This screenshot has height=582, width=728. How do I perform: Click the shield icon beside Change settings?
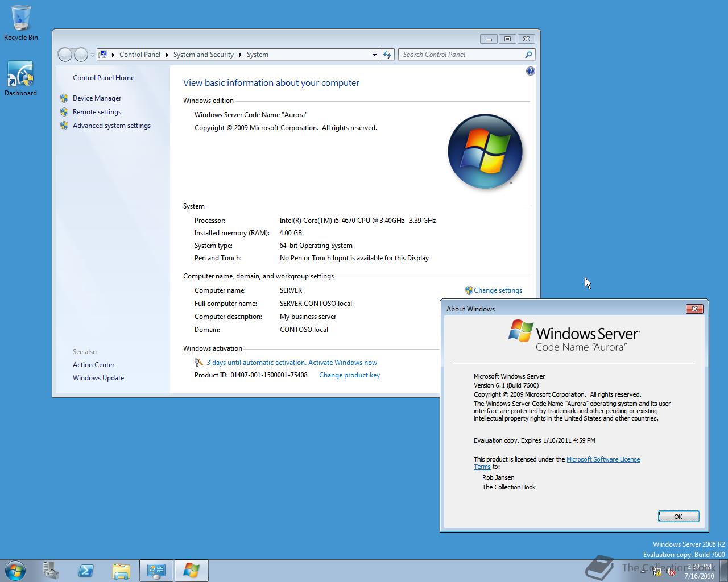pos(469,290)
